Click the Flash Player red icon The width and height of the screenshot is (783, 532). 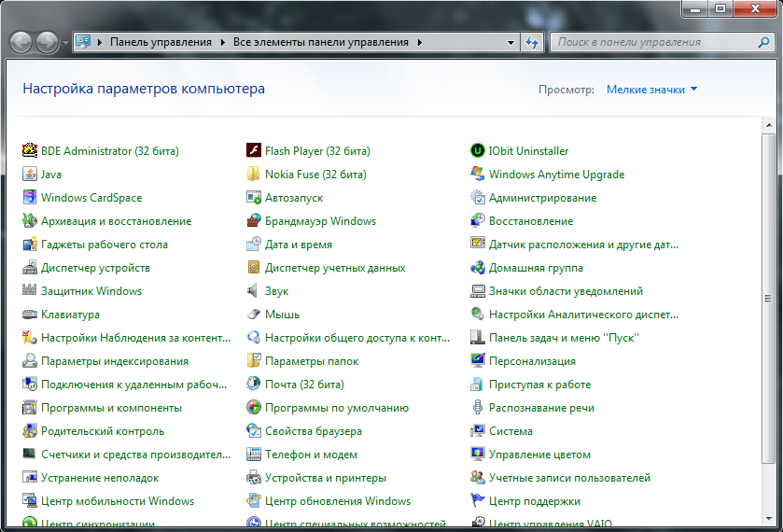click(254, 150)
